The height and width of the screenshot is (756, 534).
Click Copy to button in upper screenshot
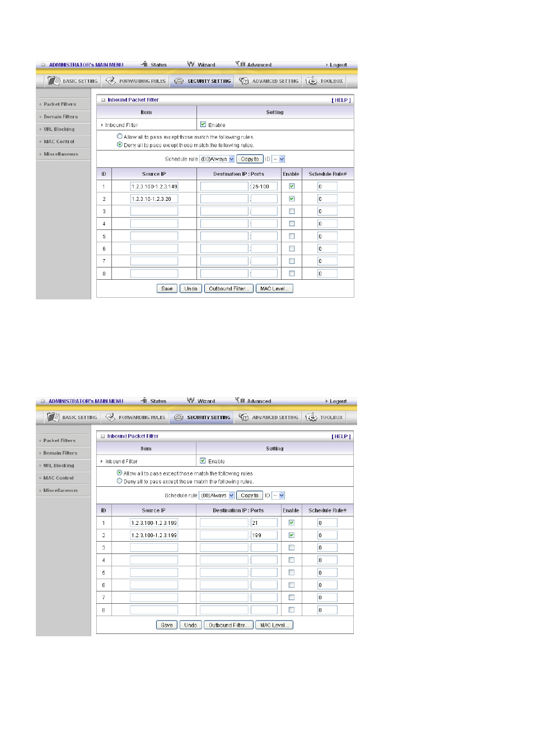tap(250, 159)
